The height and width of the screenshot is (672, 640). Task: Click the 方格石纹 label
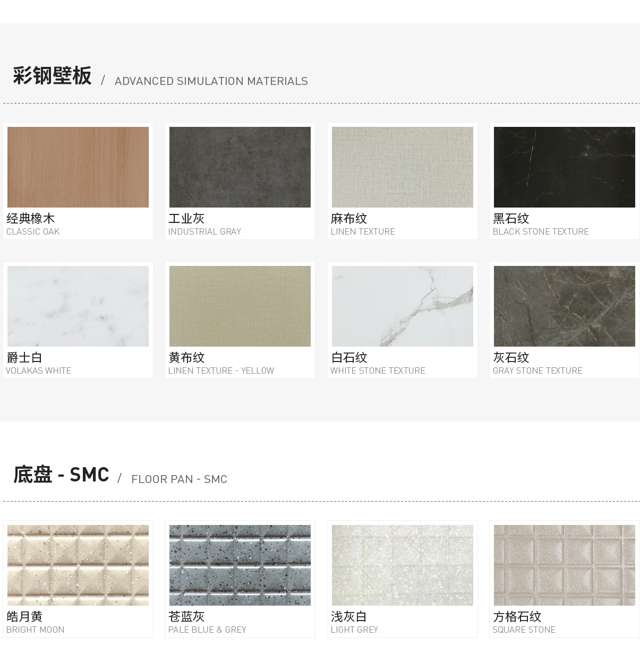[517, 617]
